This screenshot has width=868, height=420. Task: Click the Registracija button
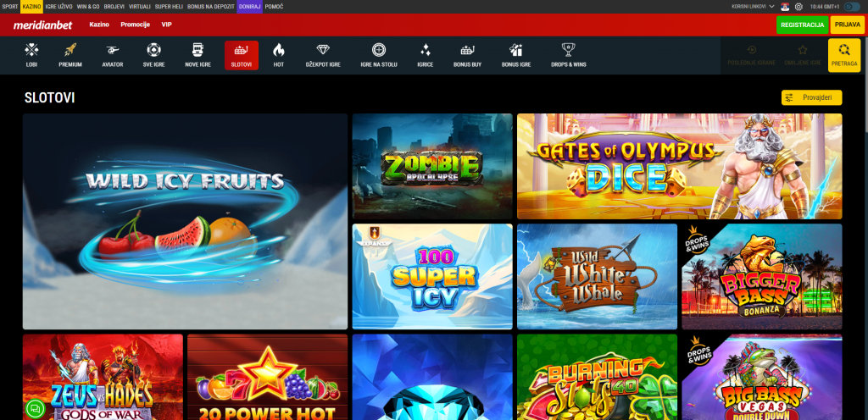click(802, 25)
